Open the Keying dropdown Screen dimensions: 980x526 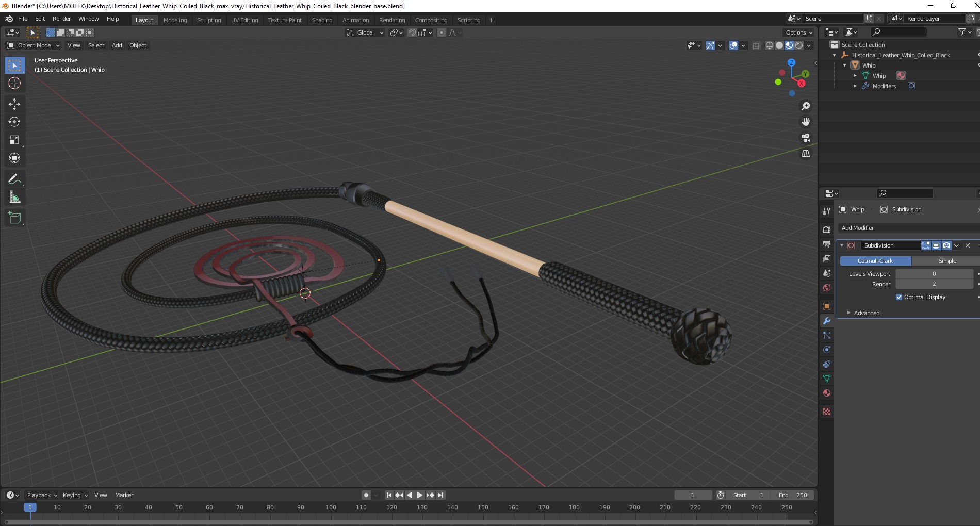click(x=75, y=495)
